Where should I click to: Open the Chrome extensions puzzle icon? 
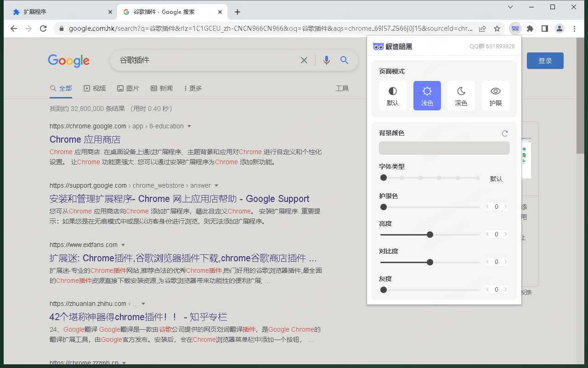point(530,28)
